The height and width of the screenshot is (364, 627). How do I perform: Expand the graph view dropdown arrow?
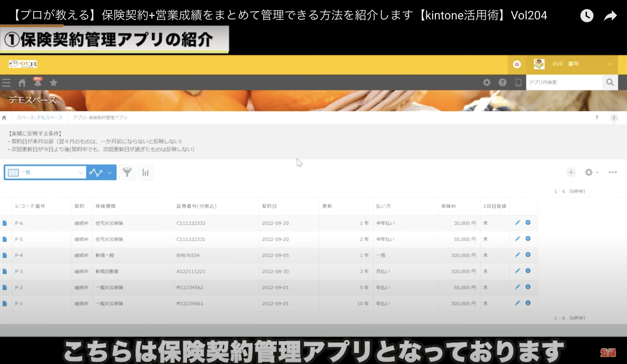pos(110,172)
